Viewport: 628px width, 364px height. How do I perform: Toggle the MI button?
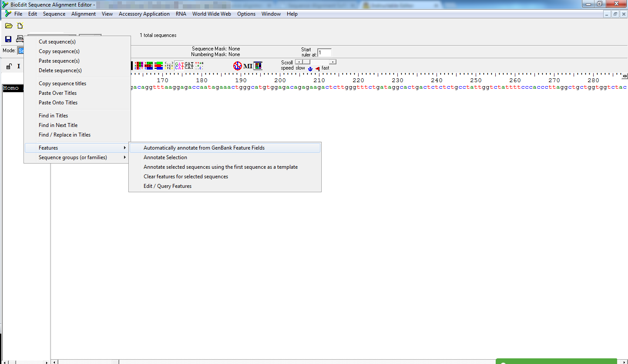(x=248, y=66)
